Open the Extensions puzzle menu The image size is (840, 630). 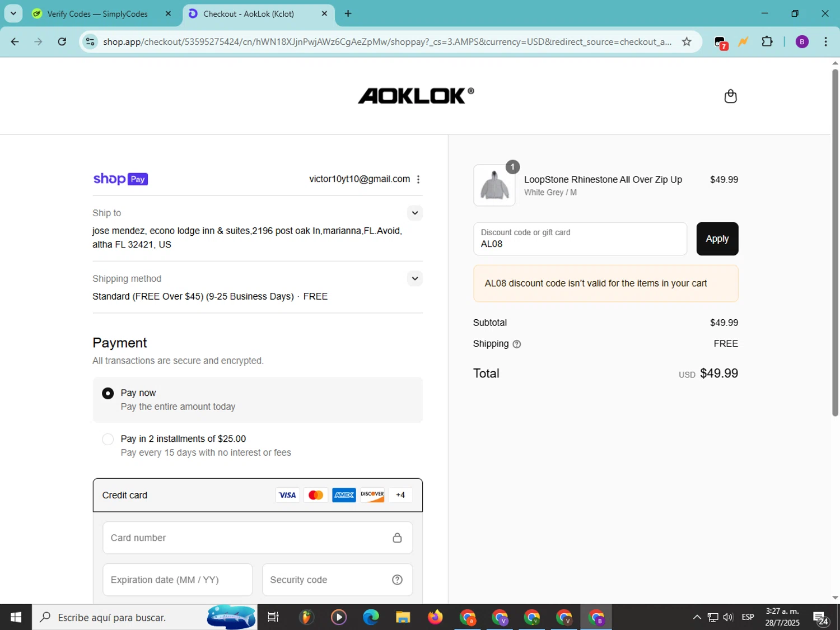pos(767,41)
